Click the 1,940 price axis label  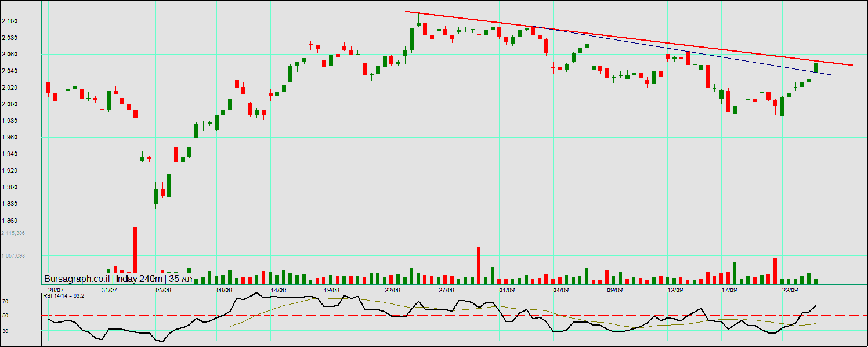pyautogui.click(x=9, y=154)
